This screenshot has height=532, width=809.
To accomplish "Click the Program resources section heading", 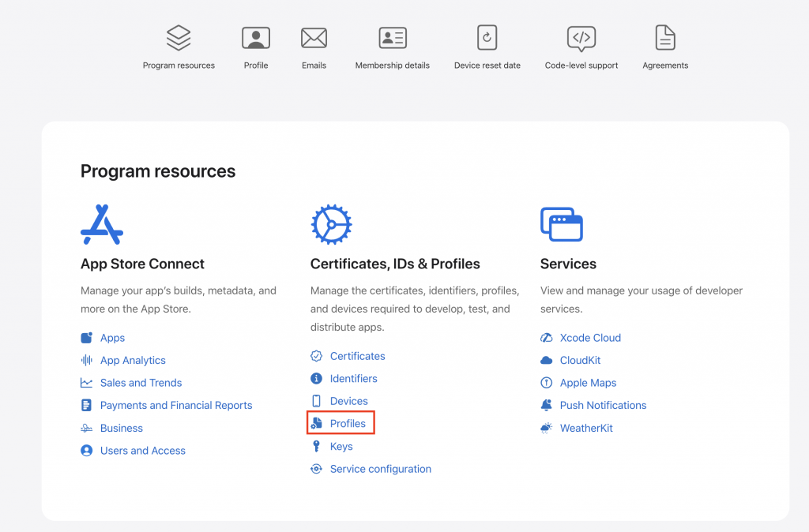I will pos(158,171).
